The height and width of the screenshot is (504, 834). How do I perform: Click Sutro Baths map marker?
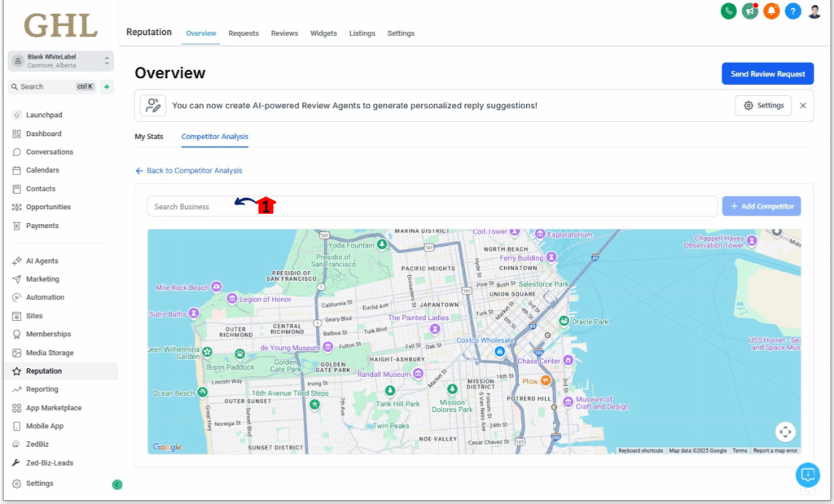pyautogui.click(x=194, y=313)
